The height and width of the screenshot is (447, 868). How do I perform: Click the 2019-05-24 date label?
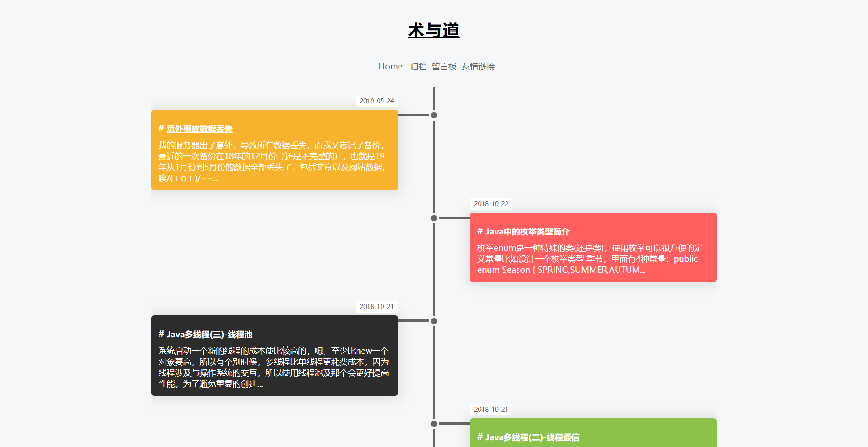(x=376, y=101)
